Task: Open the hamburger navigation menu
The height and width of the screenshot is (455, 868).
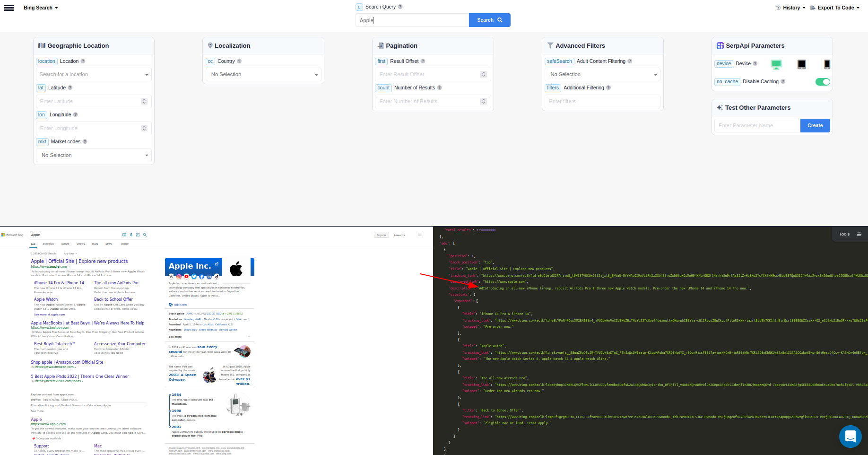Action: point(9,8)
